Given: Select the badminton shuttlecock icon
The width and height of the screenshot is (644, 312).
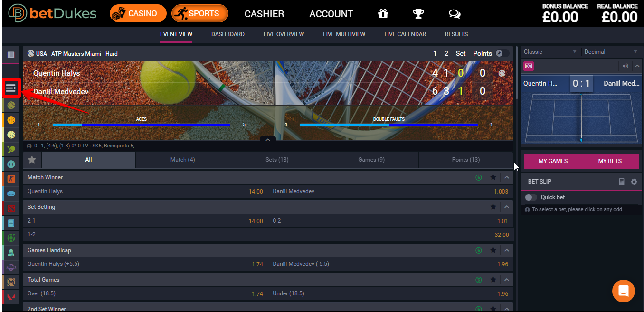Looking at the screenshot, I should coord(11,253).
